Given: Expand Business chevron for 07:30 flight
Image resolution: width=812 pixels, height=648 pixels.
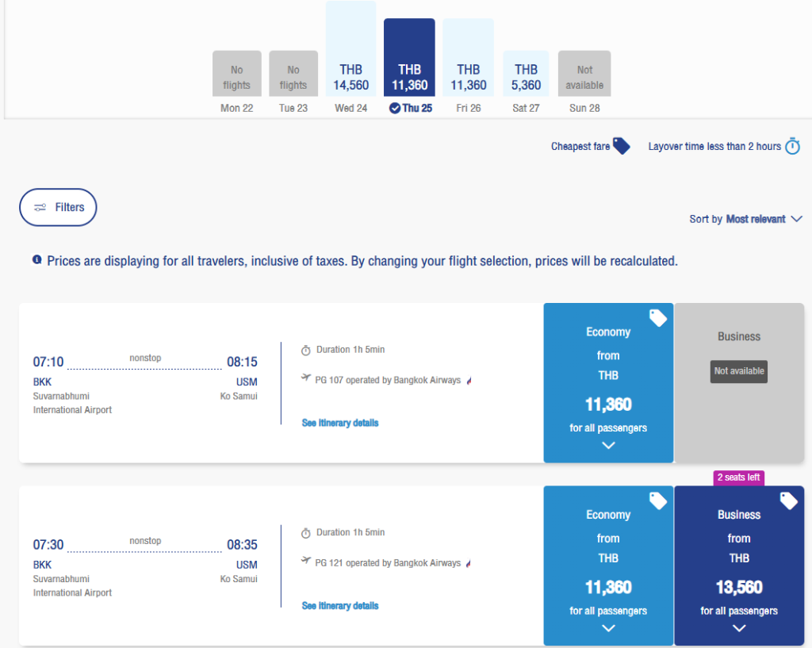Looking at the screenshot, I should point(739,628).
